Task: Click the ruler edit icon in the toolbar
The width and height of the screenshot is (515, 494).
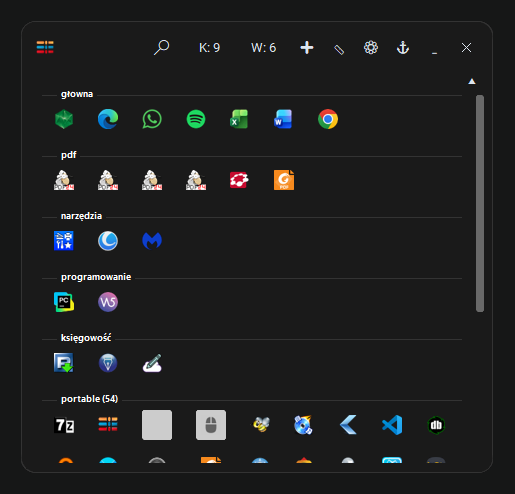Action: point(339,50)
